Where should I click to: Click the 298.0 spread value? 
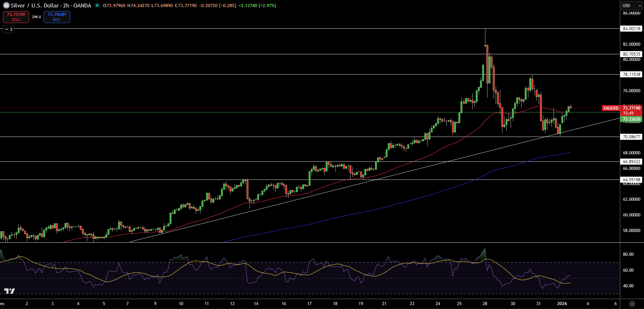coord(36,17)
